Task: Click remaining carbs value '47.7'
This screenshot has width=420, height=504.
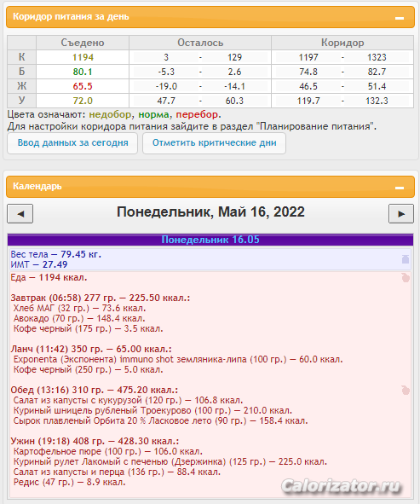Action: [x=166, y=101]
